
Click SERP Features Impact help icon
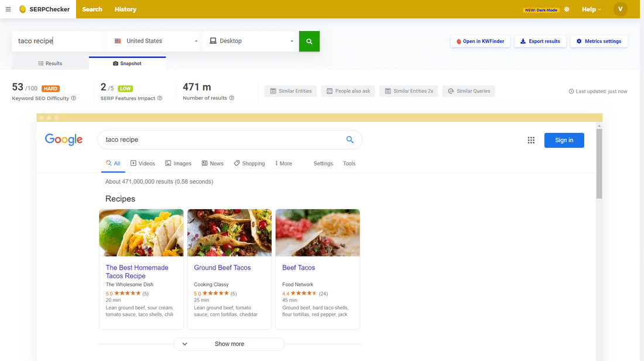click(160, 98)
